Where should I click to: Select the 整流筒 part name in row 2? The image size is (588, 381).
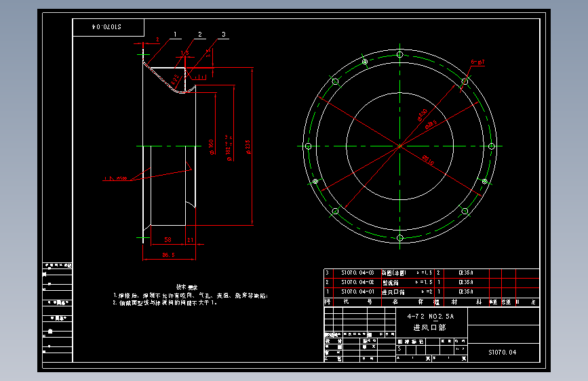pos(391,283)
